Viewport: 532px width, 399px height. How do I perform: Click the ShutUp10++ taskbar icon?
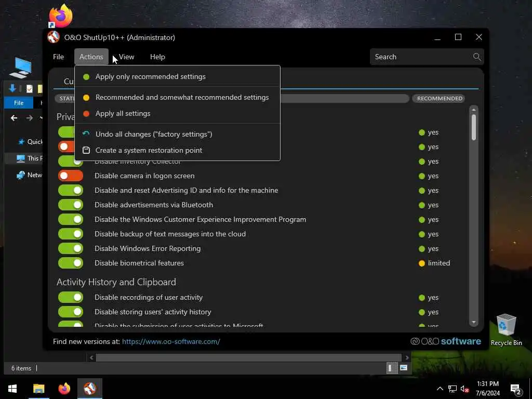point(90,389)
